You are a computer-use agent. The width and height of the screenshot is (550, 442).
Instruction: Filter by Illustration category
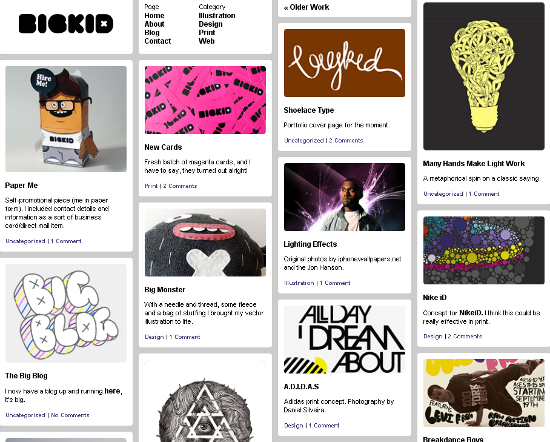pos(217,15)
